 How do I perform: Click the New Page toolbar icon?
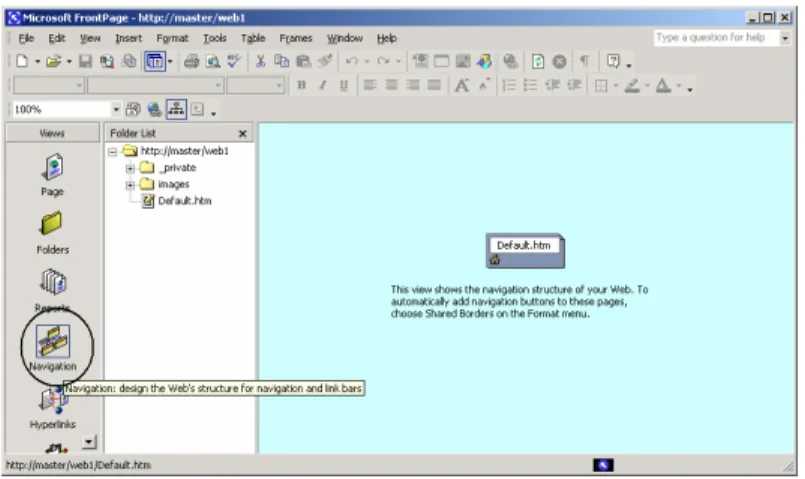[22, 62]
